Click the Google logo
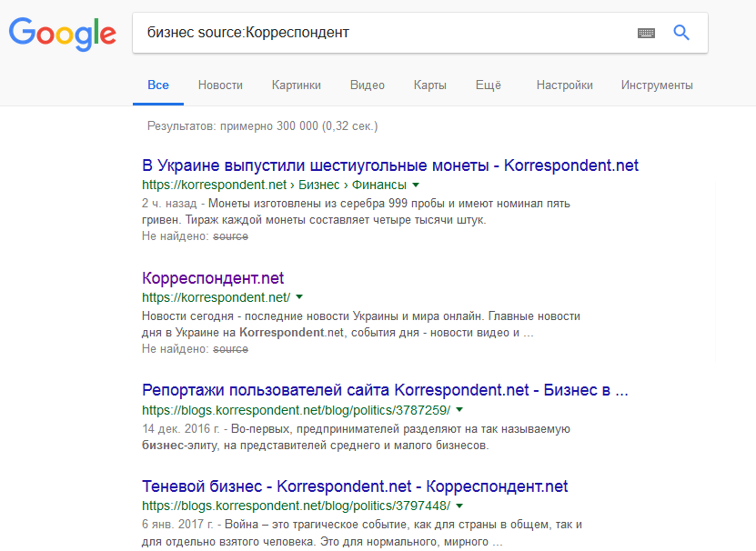 [x=62, y=34]
